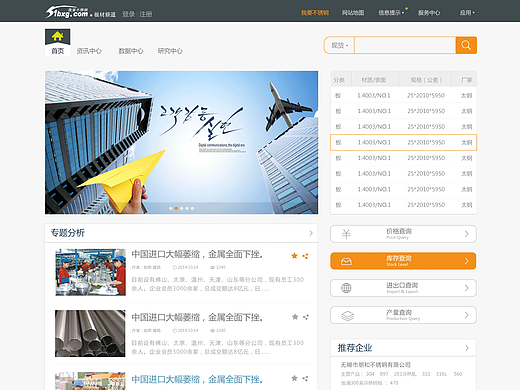
Task: Click the 注册 register link
Action: click(x=146, y=14)
